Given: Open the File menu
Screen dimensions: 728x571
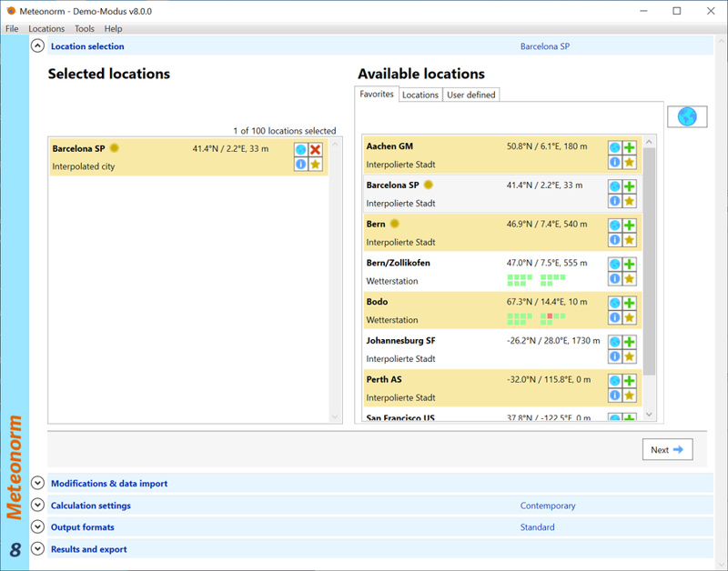Looking at the screenshot, I should [12, 29].
